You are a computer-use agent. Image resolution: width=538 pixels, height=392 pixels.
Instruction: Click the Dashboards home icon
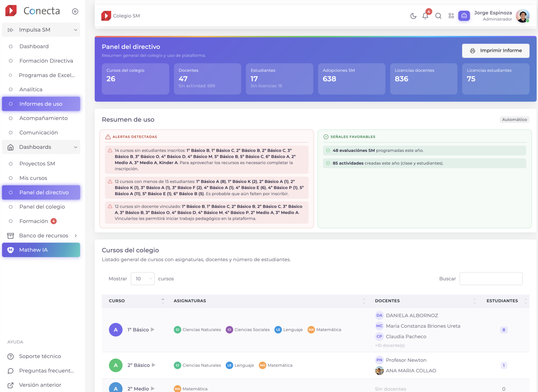[x=11, y=147]
